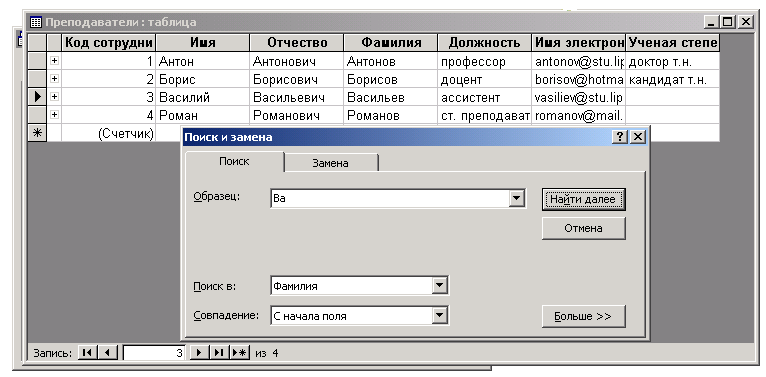Click cell Романов in Фамилия column
This screenshot has height=377, width=766.
click(x=391, y=115)
